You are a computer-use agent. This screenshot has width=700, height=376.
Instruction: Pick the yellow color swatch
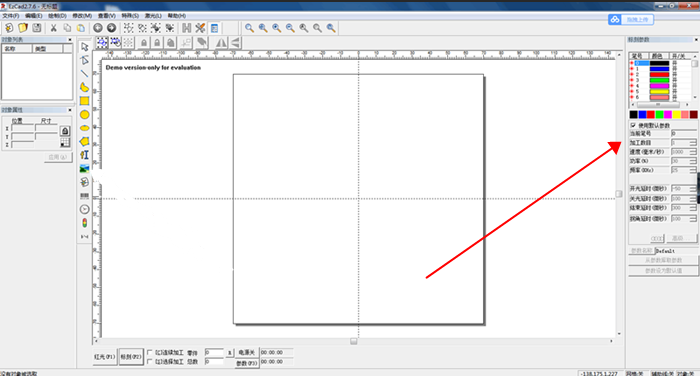(x=676, y=115)
